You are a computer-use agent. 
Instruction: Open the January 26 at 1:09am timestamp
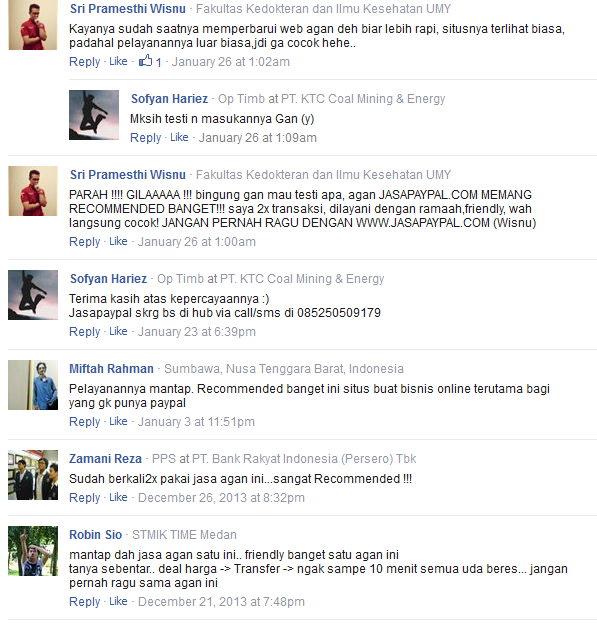[258, 138]
